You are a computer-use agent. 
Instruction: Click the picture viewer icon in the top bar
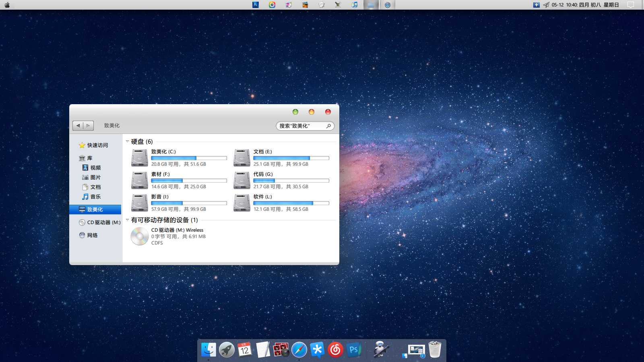(305, 5)
